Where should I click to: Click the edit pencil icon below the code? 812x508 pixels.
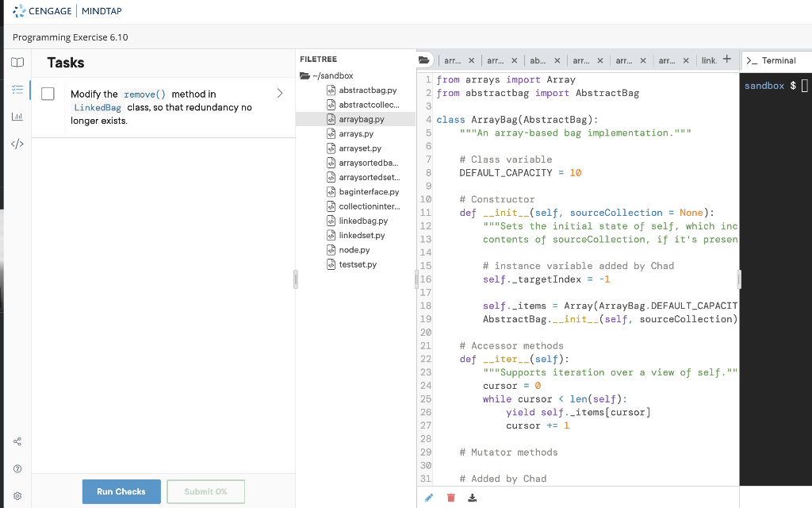tap(429, 497)
